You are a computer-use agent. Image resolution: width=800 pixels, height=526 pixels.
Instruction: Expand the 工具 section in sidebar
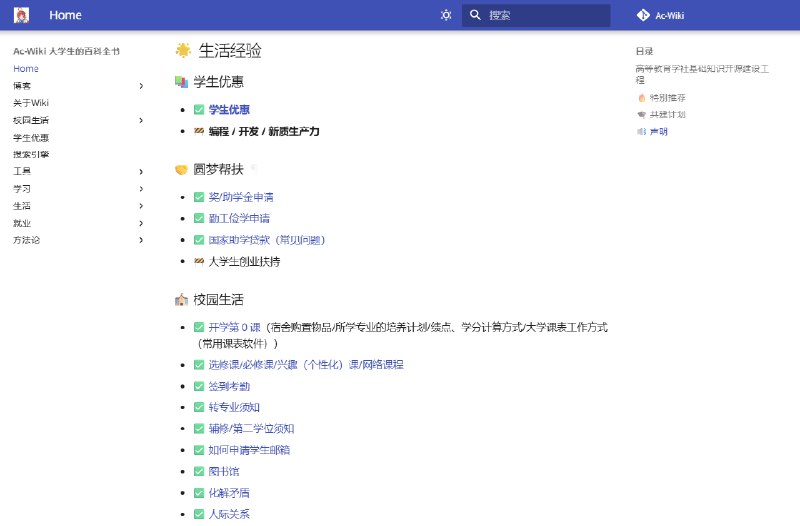pyautogui.click(x=141, y=172)
